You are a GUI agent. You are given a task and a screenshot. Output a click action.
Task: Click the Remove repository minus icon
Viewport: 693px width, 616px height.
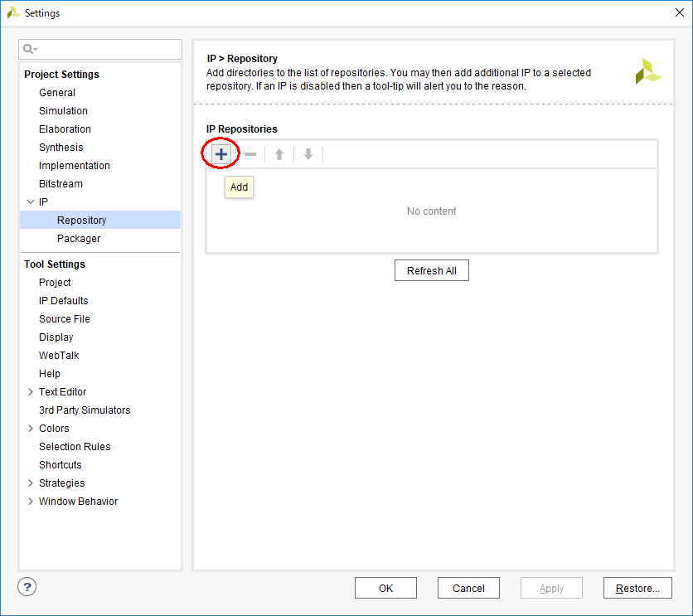[250, 154]
